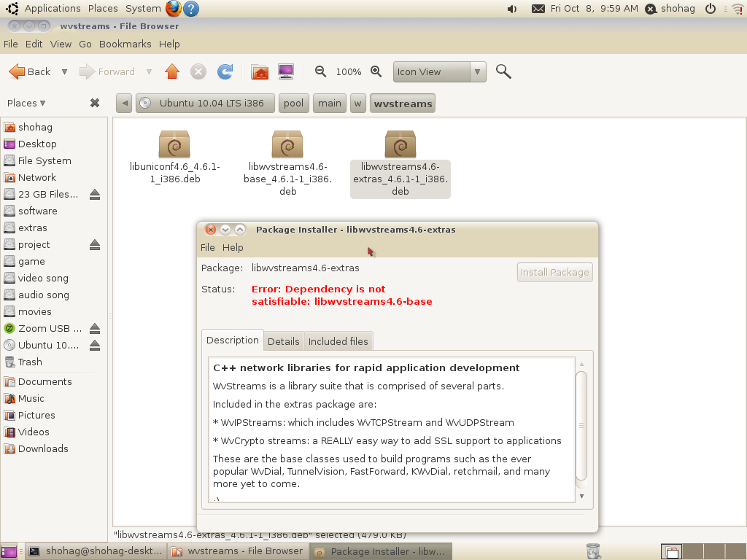Viewport: 747px width, 560px height.
Task: Zoom in the file view
Action: point(376,71)
